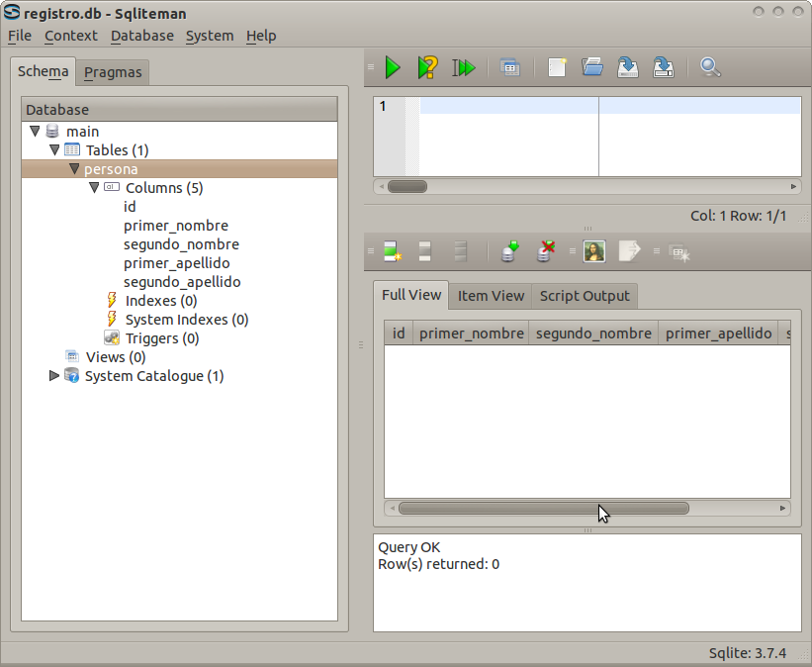
Task: Save the current script with the save icon
Action: [628, 67]
